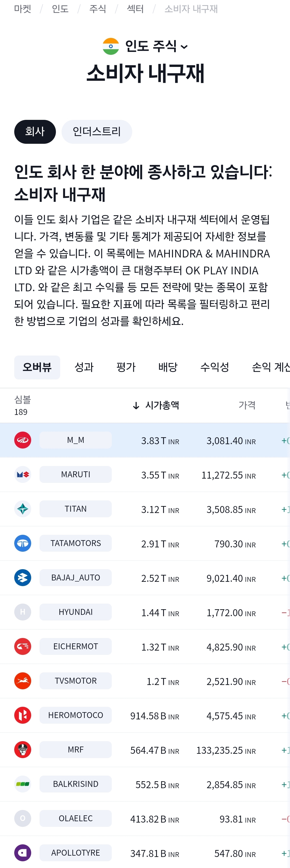This screenshot has height=868, width=290.
Task: Click M_M market cap 3.83 T
Action: (160, 441)
